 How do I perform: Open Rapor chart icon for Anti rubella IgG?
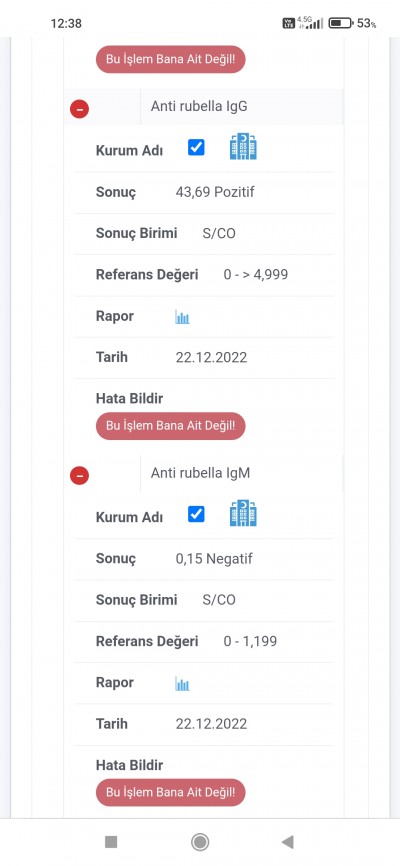[x=182, y=317]
